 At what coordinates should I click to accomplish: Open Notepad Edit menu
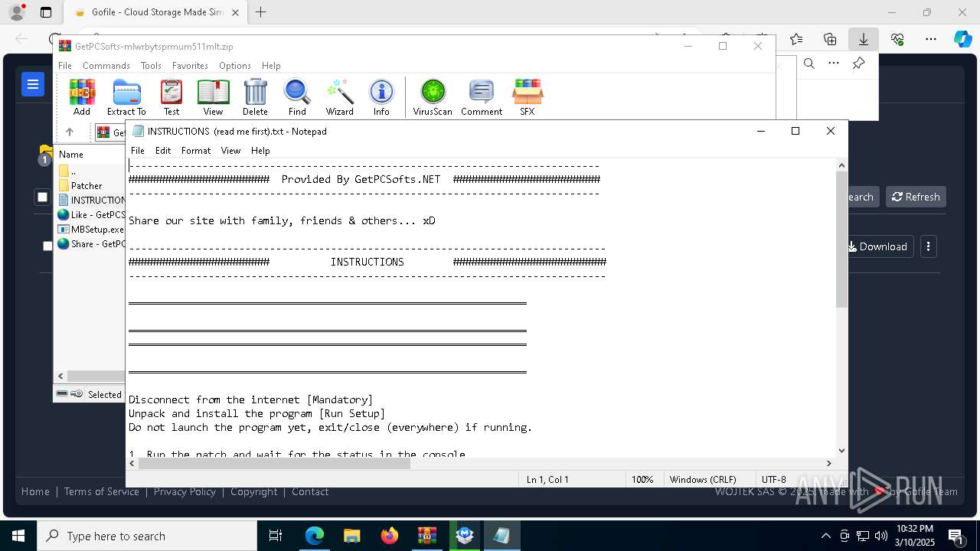pyautogui.click(x=163, y=151)
